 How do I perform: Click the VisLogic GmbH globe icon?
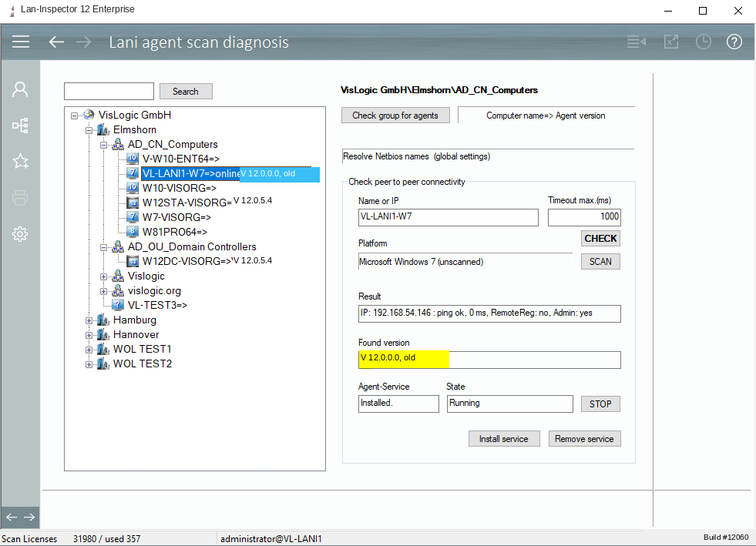89,115
